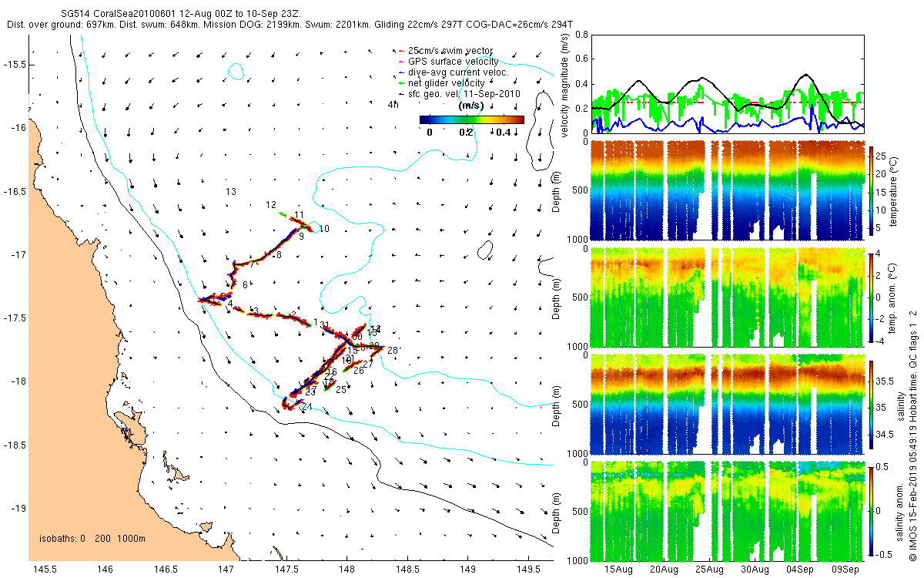Click the IMOS copyright timestamp text
The height and width of the screenshot is (578, 924).
pos(913,435)
